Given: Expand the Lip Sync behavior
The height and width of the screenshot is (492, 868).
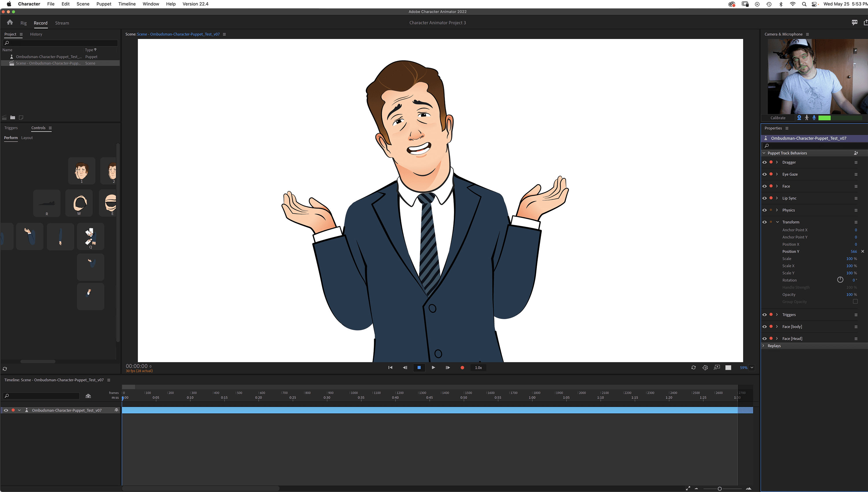Looking at the screenshot, I should click(777, 198).
